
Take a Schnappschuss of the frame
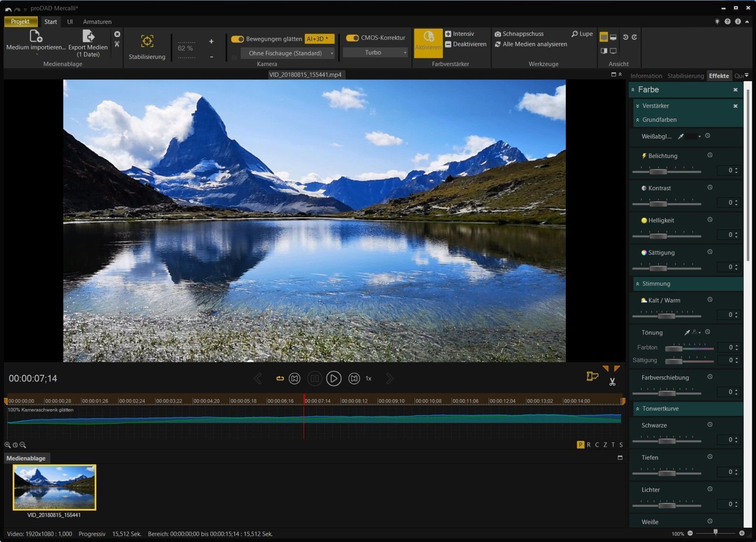click(519, 34)
